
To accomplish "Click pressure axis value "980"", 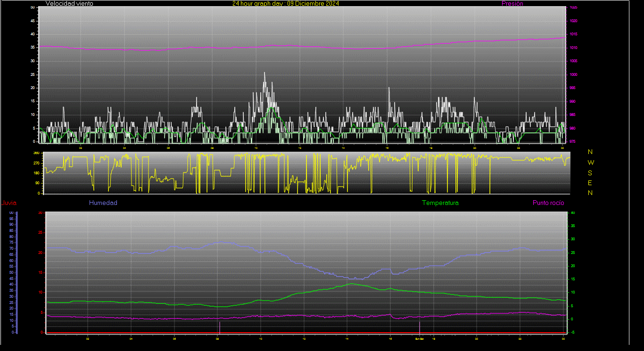I will (572, 128).
